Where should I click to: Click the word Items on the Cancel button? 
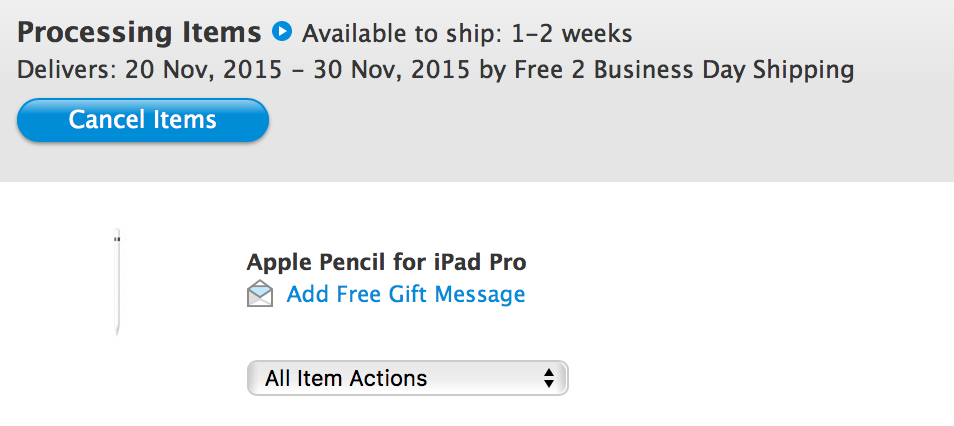point(185,120)
